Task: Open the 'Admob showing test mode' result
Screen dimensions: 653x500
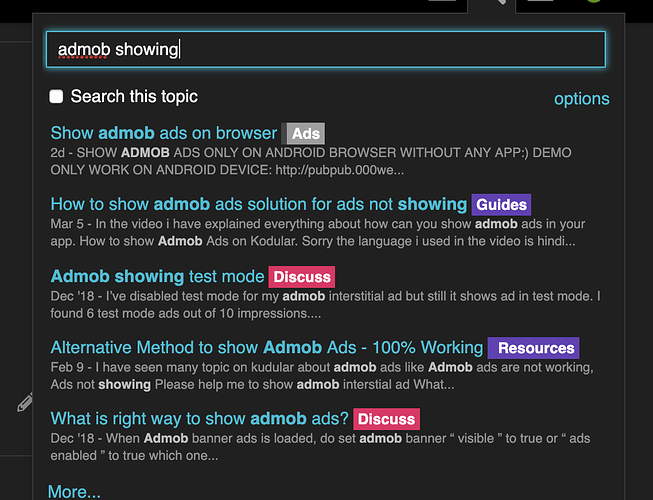Action: [157, 276]
